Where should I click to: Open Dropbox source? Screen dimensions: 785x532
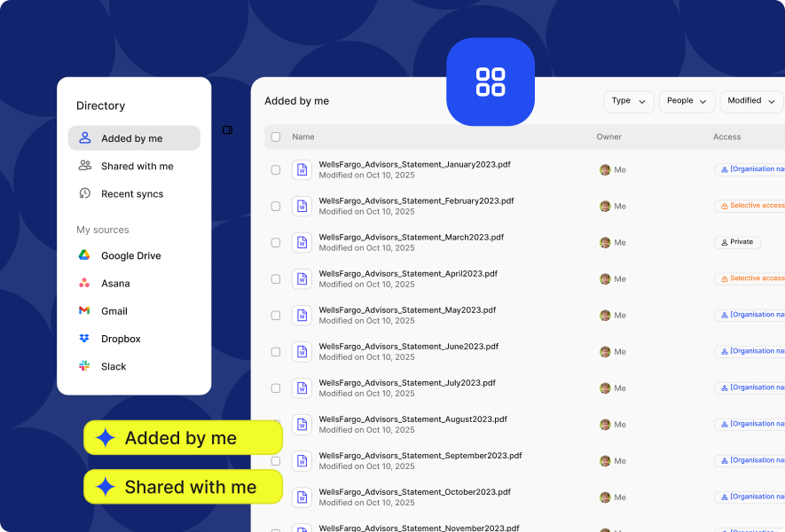121,339
